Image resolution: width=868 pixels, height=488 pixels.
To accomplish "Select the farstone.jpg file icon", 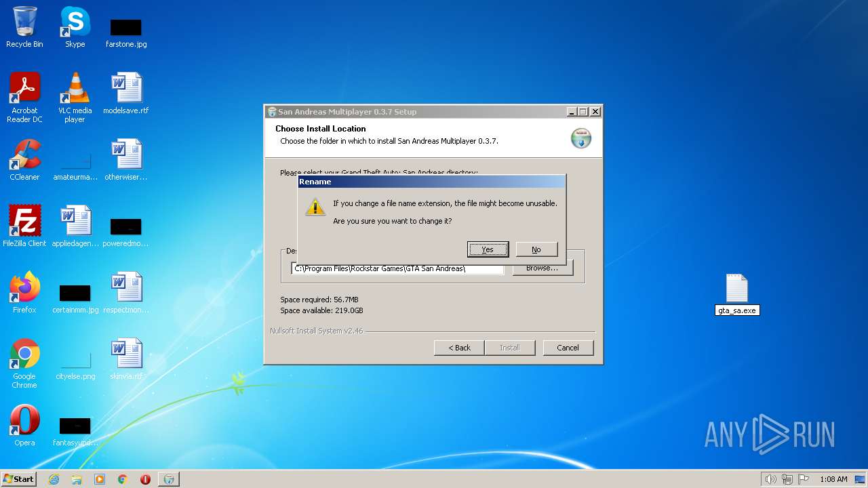I will click(126, 32).
